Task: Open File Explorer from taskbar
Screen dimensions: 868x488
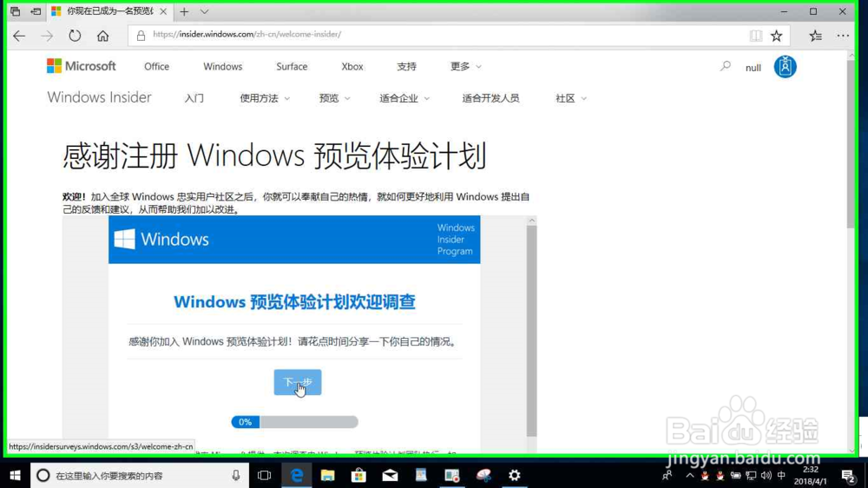Action: (x=328, y=475)
